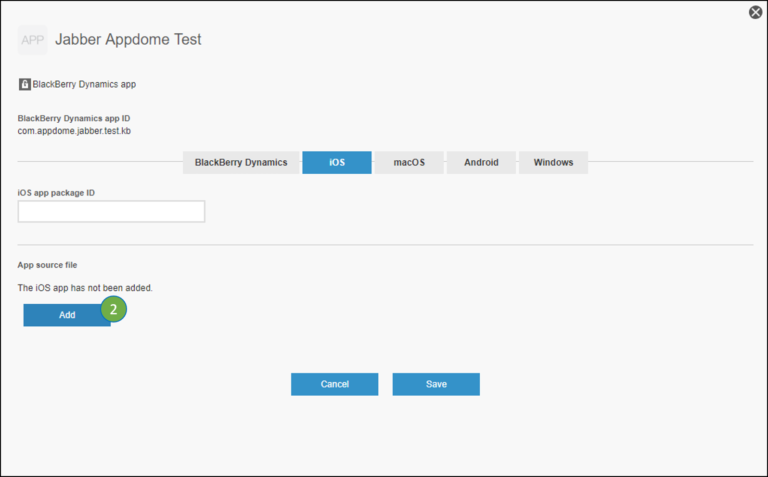Viewport: 768px width, 477px height.
Task: Click the BlackBerry Dynamics lock icon
Action: (x=24, y=84)
